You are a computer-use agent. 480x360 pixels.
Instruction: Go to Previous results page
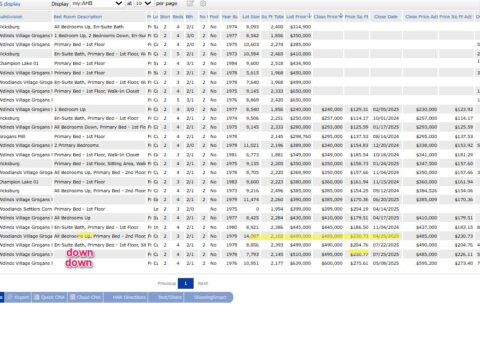point(167,283)
